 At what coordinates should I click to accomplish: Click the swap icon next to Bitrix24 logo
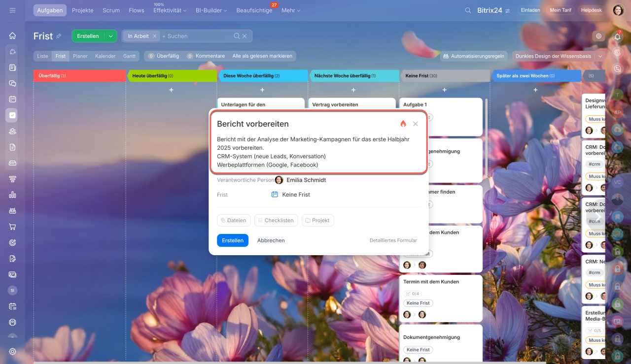[x=507, y=10]
